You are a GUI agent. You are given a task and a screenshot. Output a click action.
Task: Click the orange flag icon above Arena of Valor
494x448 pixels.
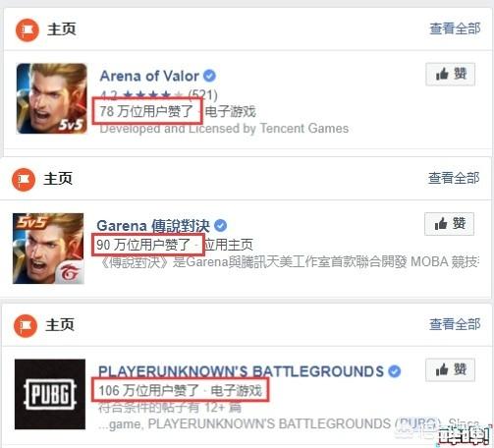[x=27, y=30]
